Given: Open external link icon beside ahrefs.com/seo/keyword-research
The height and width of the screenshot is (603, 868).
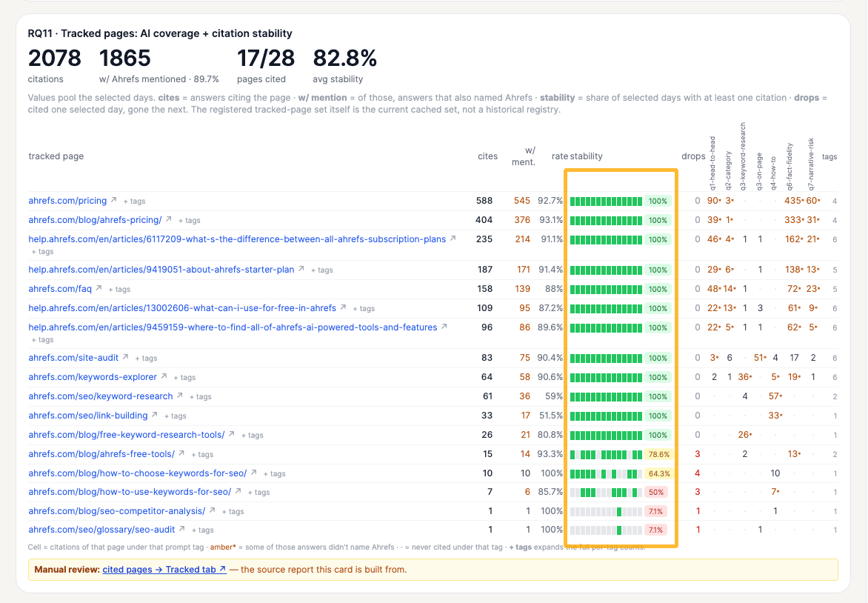Looking at the screenshot, I should pyautogui.click(x=179, y=396).
